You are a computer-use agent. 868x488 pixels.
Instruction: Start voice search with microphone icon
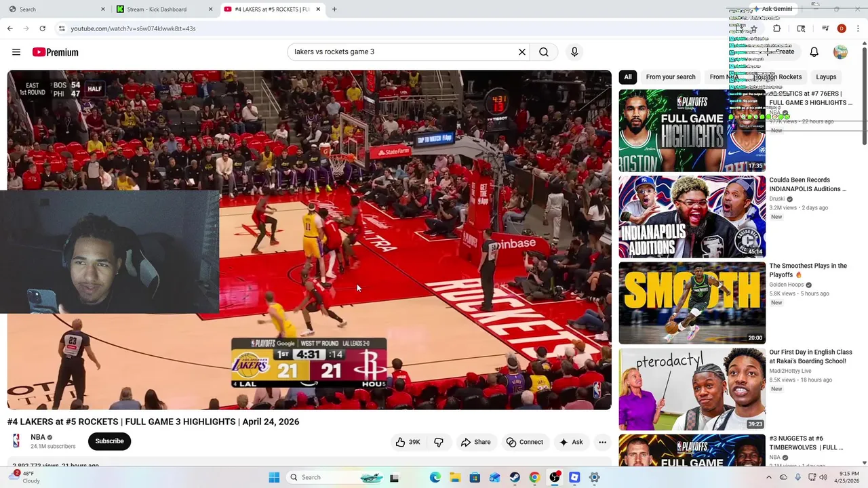click(574, 52)
